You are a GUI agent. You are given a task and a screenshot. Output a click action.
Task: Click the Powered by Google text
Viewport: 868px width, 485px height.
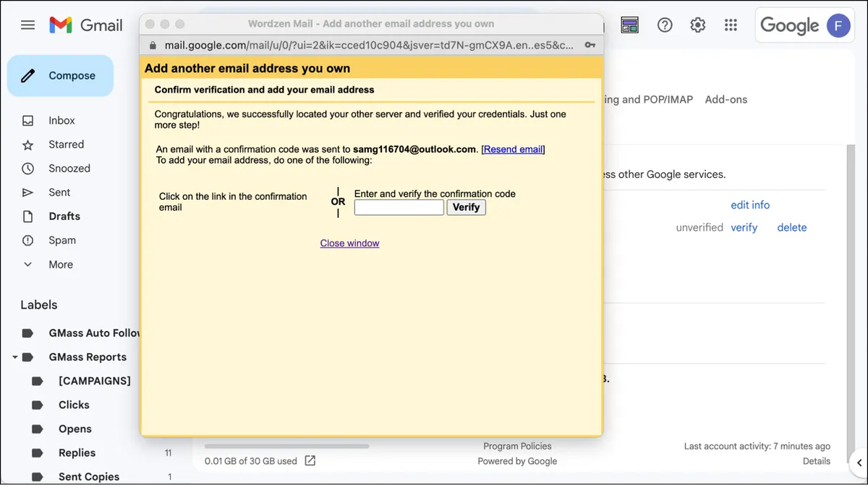click(x=517, y=461)
